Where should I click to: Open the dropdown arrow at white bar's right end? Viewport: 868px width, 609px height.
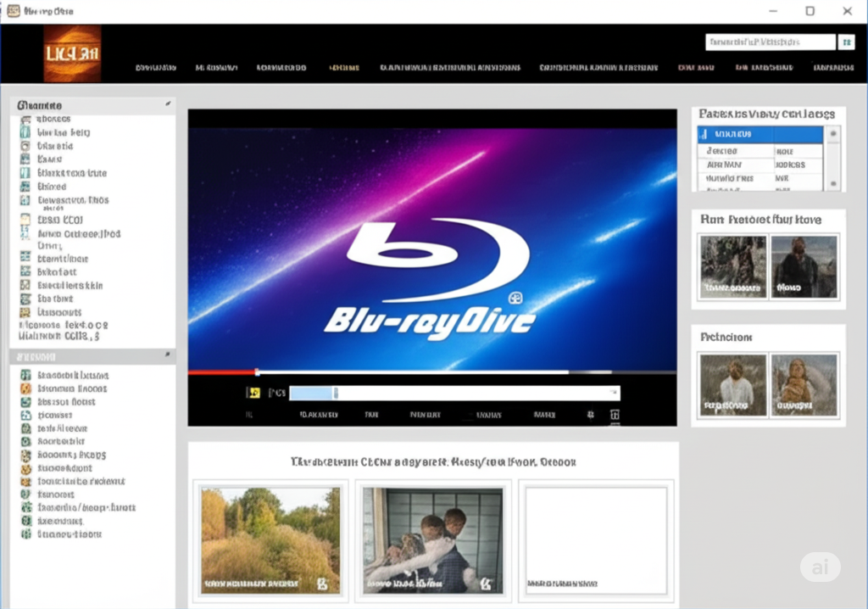(614, 393)
